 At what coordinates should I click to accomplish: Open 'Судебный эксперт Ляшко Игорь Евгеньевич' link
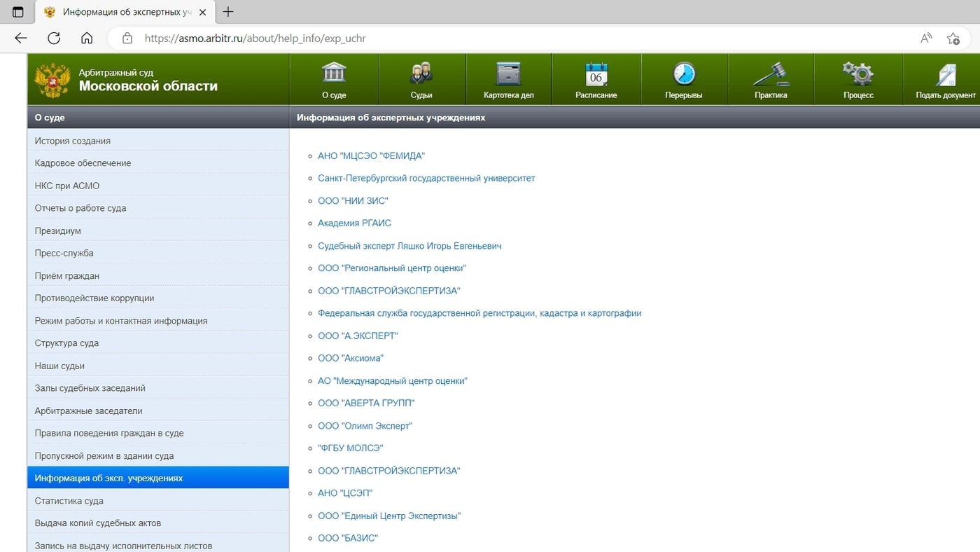click(409, 246)
